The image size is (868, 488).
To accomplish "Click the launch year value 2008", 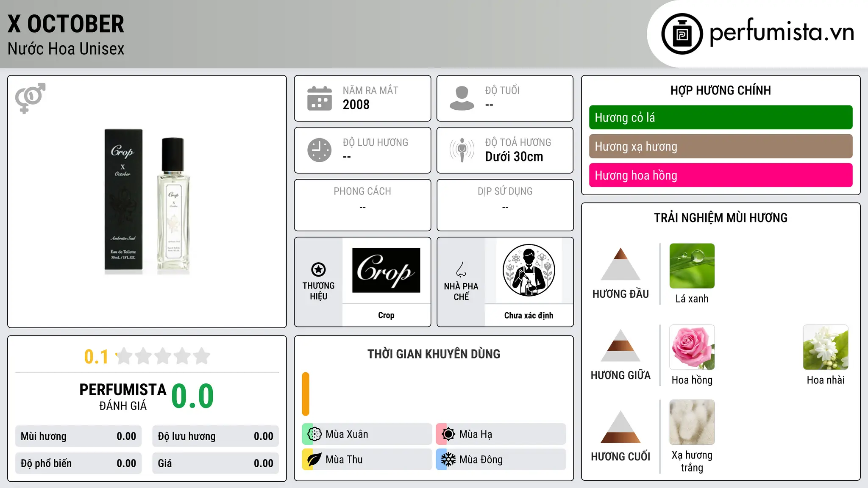I will click(x=356, y=105).
